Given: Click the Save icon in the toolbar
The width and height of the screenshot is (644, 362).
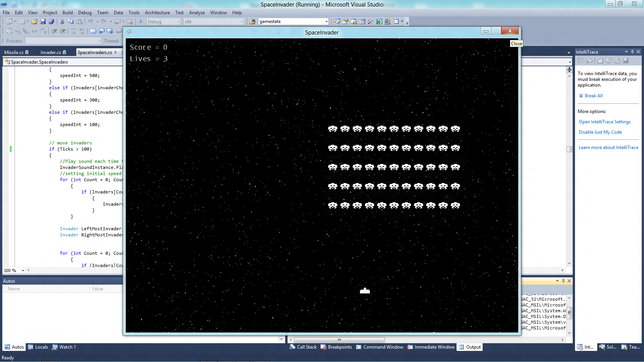Looking at the screenshot, I should coord(43,21).
